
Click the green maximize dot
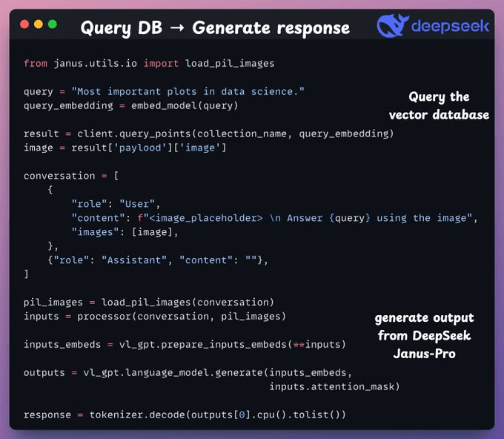pyautogui.click(x=53, y=25)
